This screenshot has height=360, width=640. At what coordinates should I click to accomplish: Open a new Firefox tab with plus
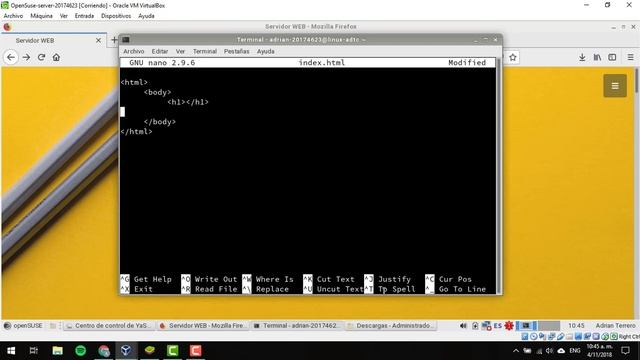[x=114, y=40]
